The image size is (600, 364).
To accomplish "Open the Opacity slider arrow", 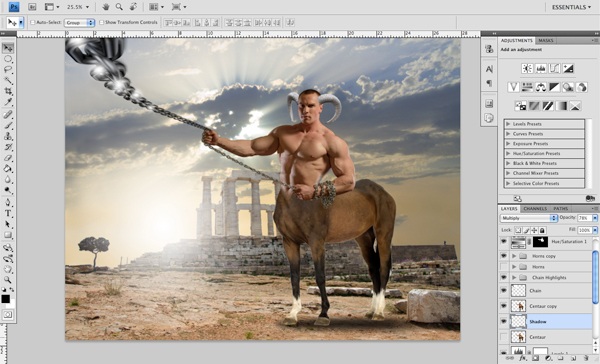I will 595,218.
